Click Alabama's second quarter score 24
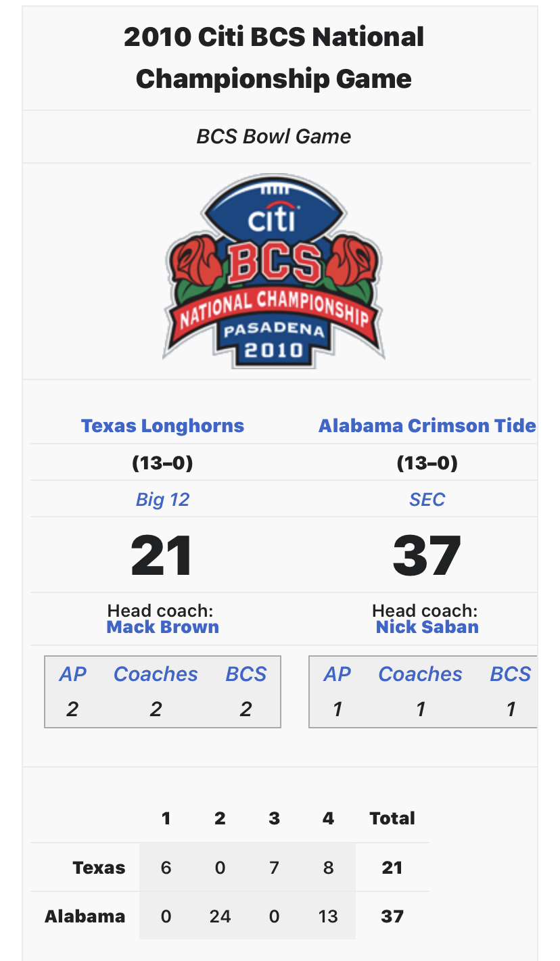Image resolution: width=560 pixels, height=961 pixels. coord(220,916)
